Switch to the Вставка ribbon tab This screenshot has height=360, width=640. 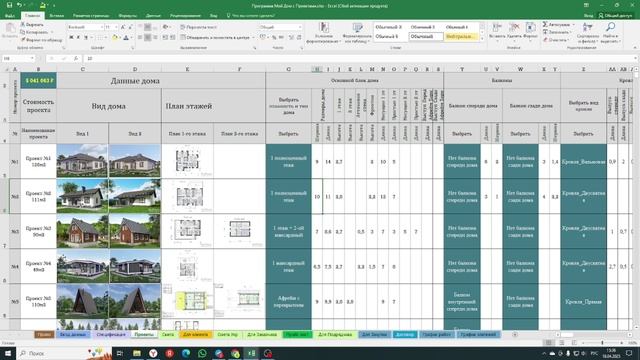tap(56, 16)
